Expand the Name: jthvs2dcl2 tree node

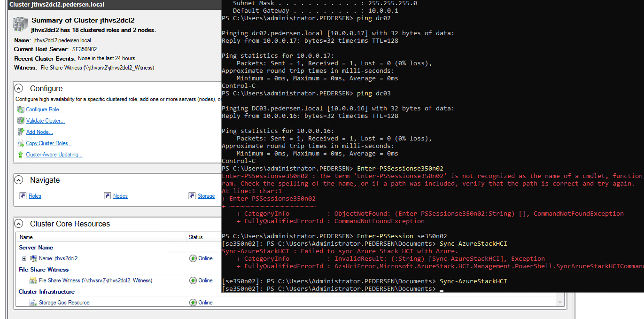[23, 258]
